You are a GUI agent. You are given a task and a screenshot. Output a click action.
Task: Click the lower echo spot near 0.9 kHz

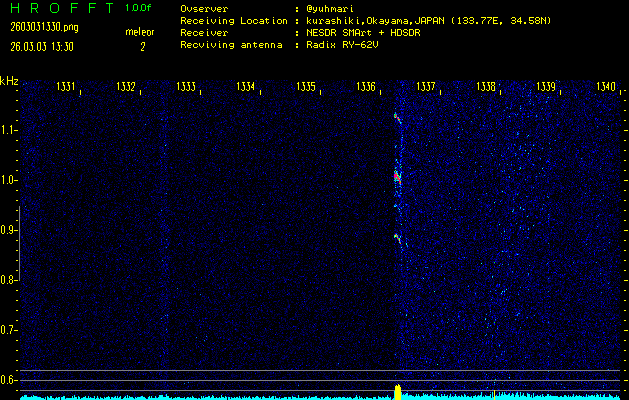pos(397,238)
